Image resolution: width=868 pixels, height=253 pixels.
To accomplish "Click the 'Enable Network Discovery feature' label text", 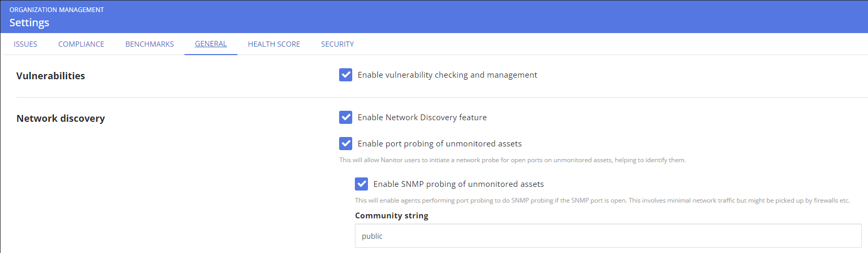I will point(422,118).
